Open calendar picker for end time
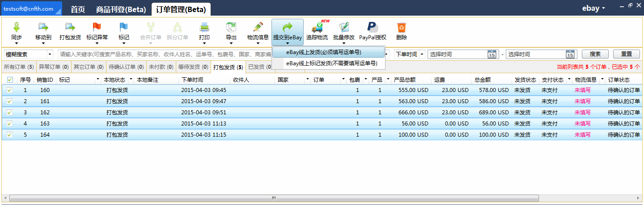 click(570, 54)
